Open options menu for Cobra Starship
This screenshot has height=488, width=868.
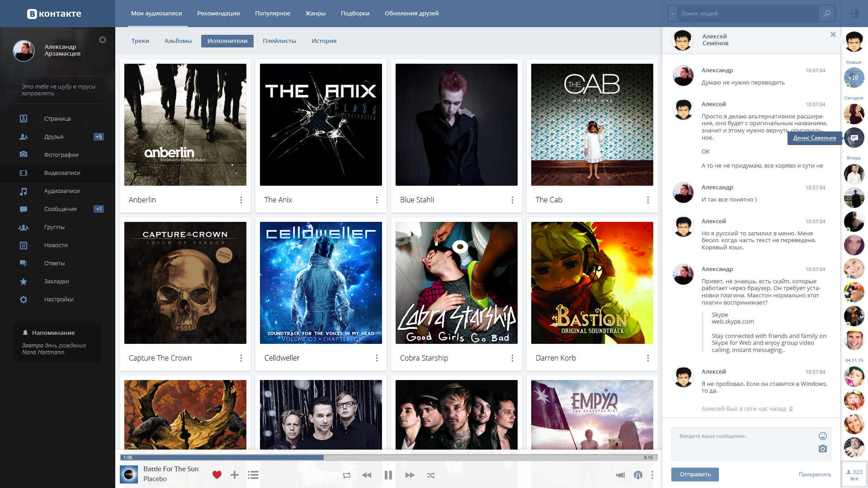(x=512, y=358)
